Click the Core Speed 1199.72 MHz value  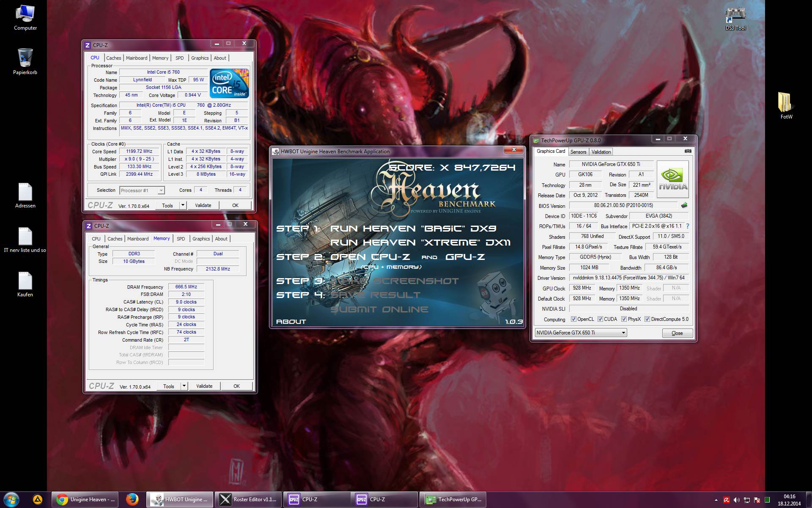139,151
